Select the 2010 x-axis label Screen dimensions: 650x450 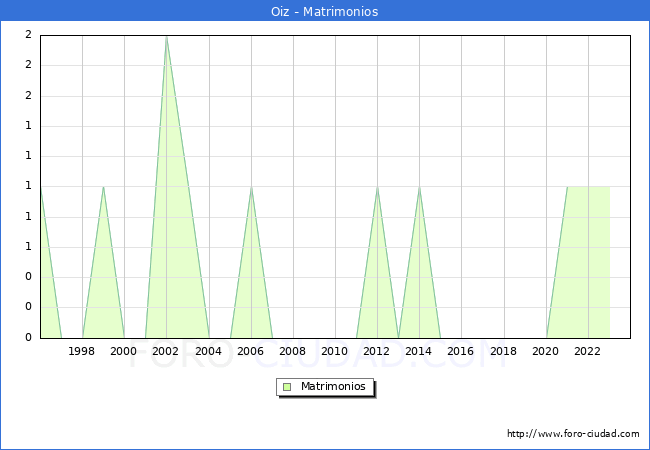tap(335, 351)
